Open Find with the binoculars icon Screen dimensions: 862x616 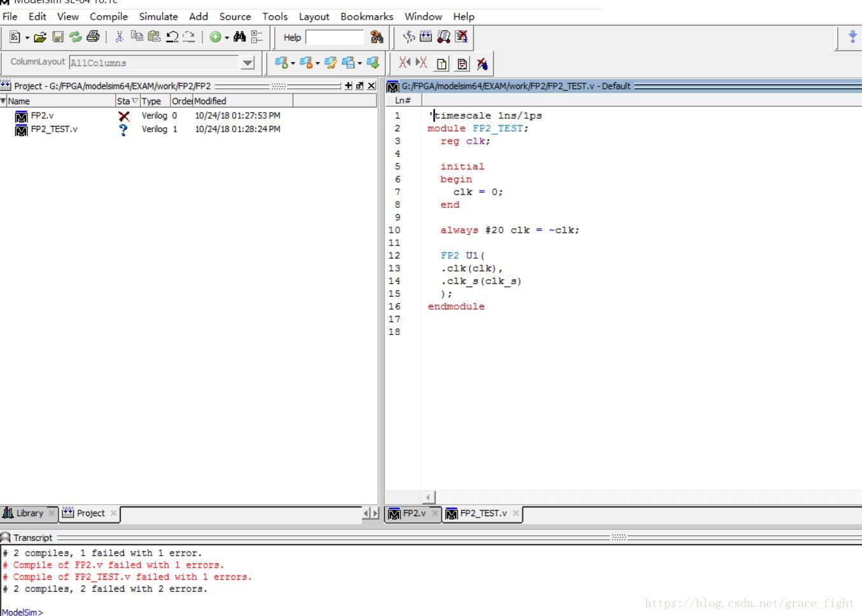pos(239,37)
